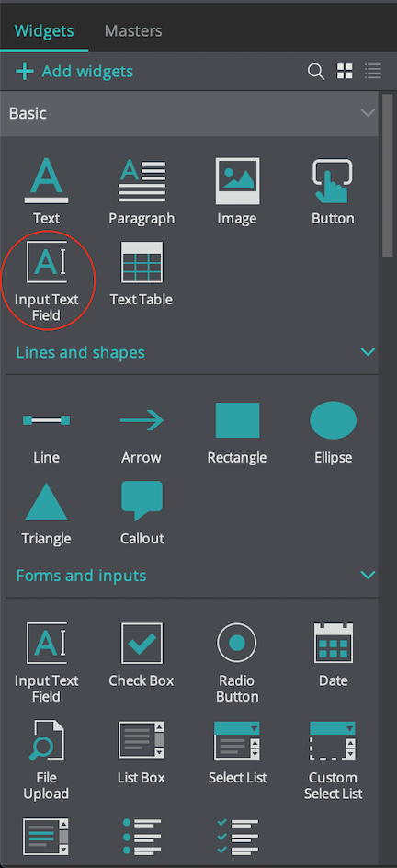
Task: Select the Ellipse shape widget
Action: point(333,421)
